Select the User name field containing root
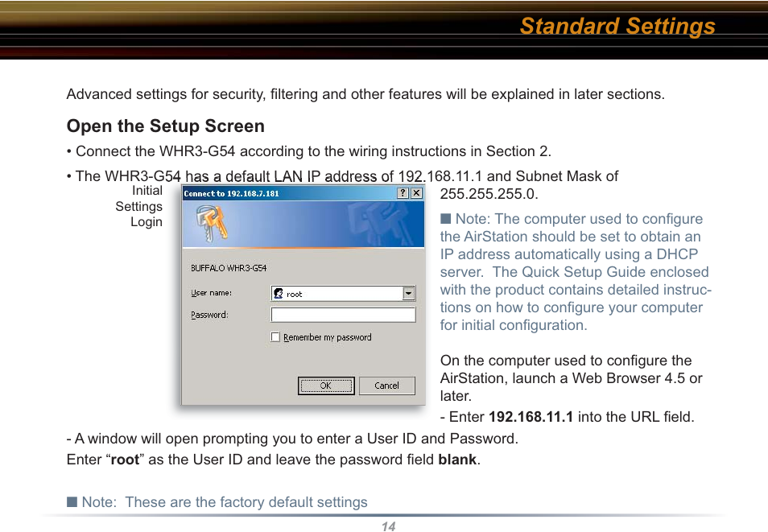768x532 pixels. (343, 294)
